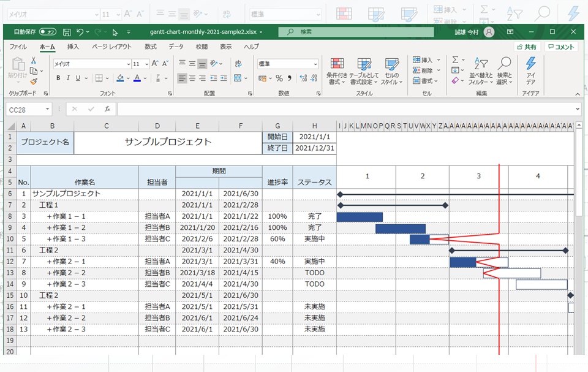
Task: Expand the formula bar chevron
Action: point(578,109)
